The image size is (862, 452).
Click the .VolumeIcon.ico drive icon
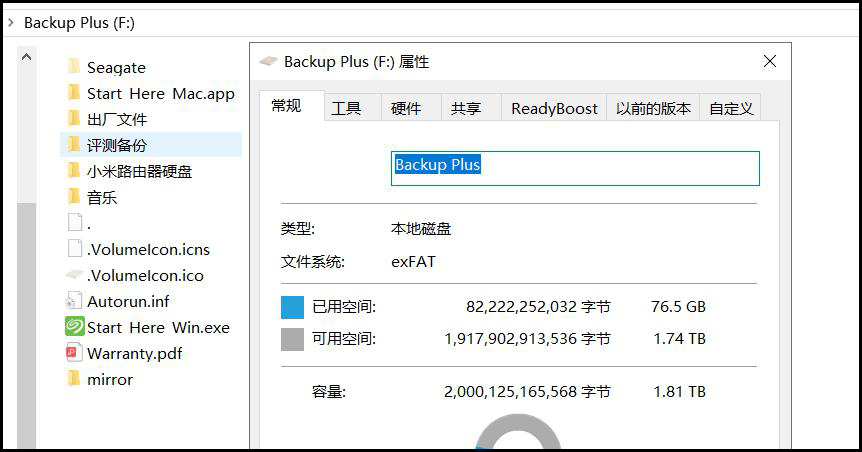click(74, 274)
